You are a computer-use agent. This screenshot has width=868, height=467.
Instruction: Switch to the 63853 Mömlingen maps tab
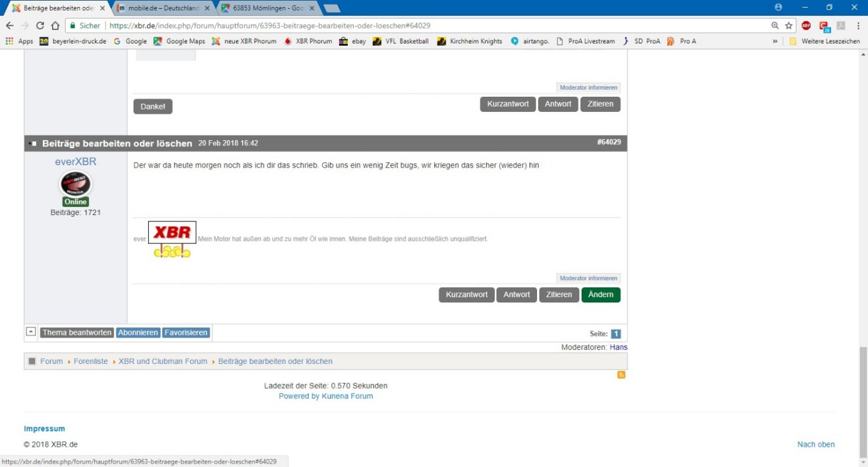coord(267,8)
